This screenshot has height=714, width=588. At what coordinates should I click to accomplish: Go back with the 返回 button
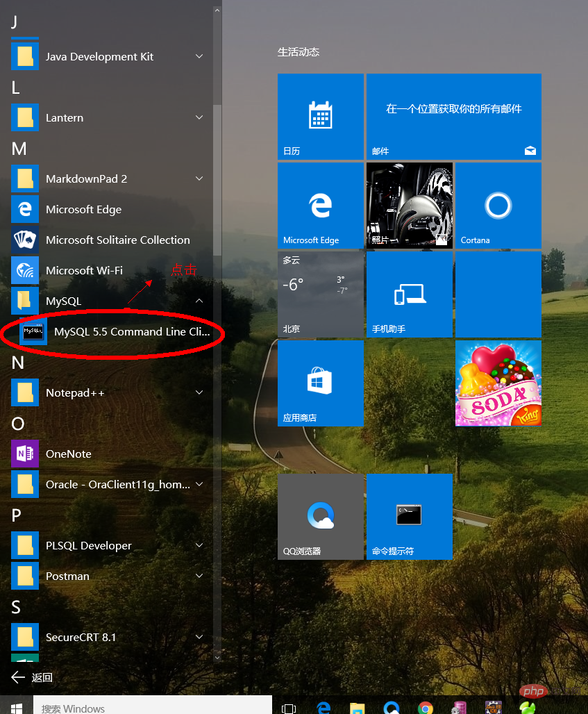[x=32, y=678]
